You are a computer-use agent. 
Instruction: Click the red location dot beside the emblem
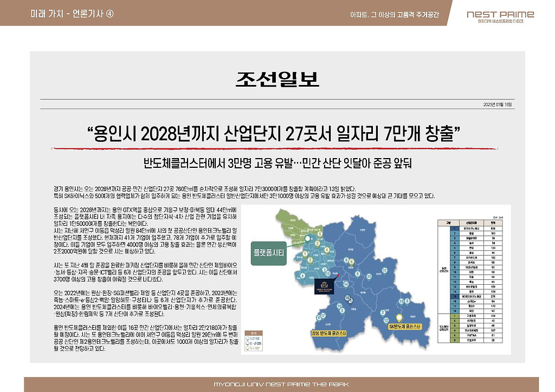(x=338, y=276)
